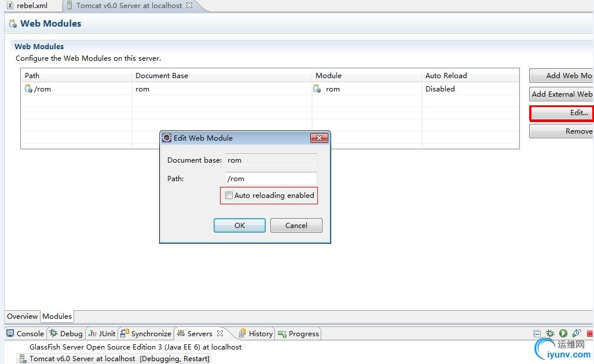Image resolution: width=594 pixels, height=364 pixels.
Task: Click the Document base field showing rom
Action: point(271,160)
